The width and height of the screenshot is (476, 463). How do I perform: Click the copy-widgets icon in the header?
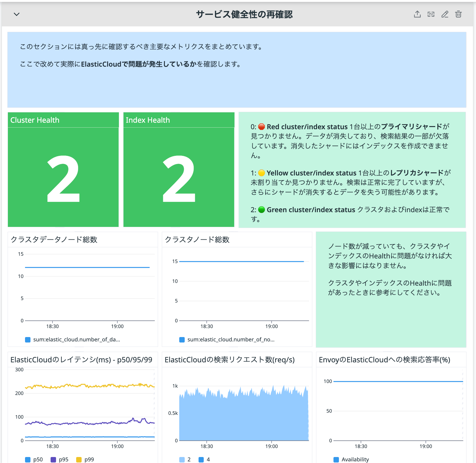[431, 14]
